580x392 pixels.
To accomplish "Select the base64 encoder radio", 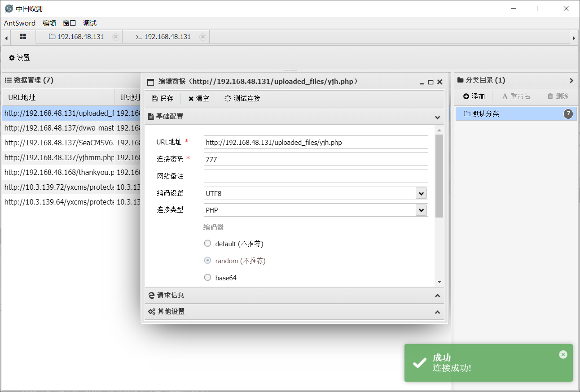I will click(x=207, y=278).
